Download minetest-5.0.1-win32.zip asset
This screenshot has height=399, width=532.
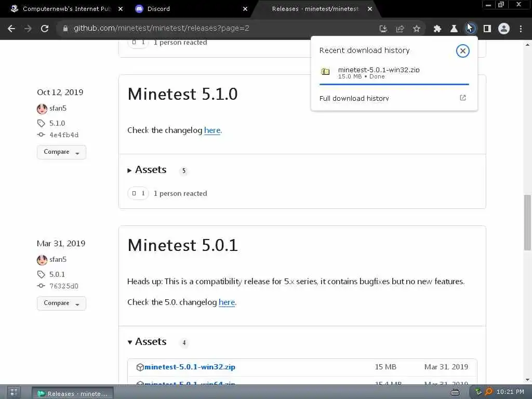(x=190, y=367)
